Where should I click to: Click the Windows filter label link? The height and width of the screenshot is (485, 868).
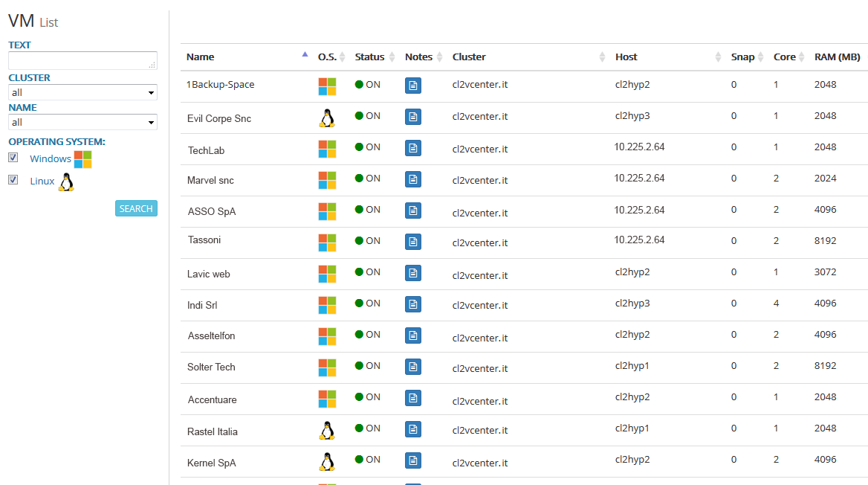coord(51,158)
